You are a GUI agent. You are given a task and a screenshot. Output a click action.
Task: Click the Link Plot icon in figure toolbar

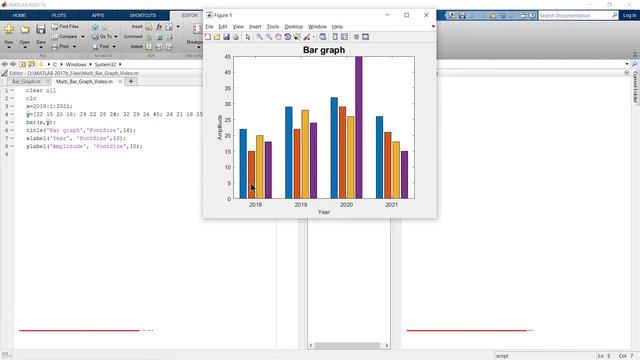[323, 37]
